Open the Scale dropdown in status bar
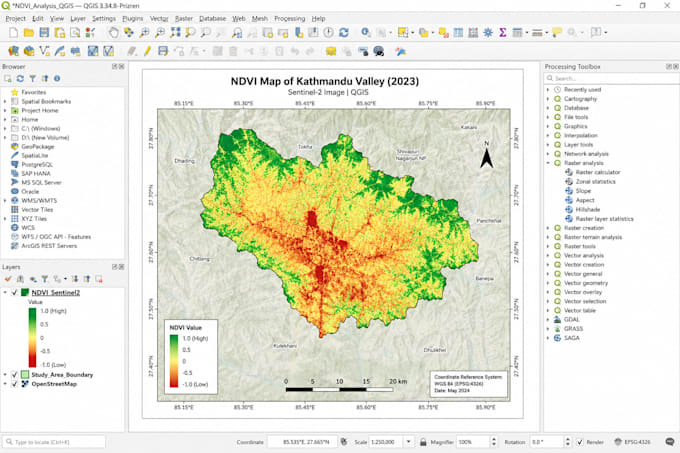The image size is (680, 453). 409,442
